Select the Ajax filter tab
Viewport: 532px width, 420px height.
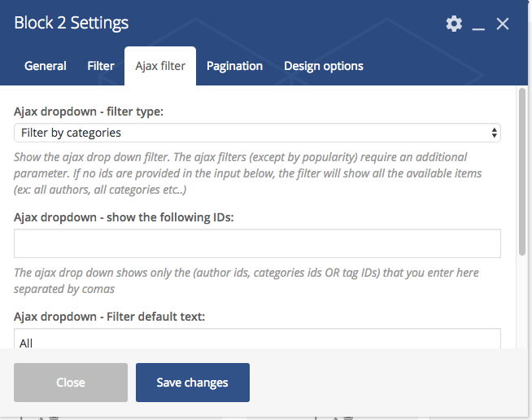click(160, 66)
